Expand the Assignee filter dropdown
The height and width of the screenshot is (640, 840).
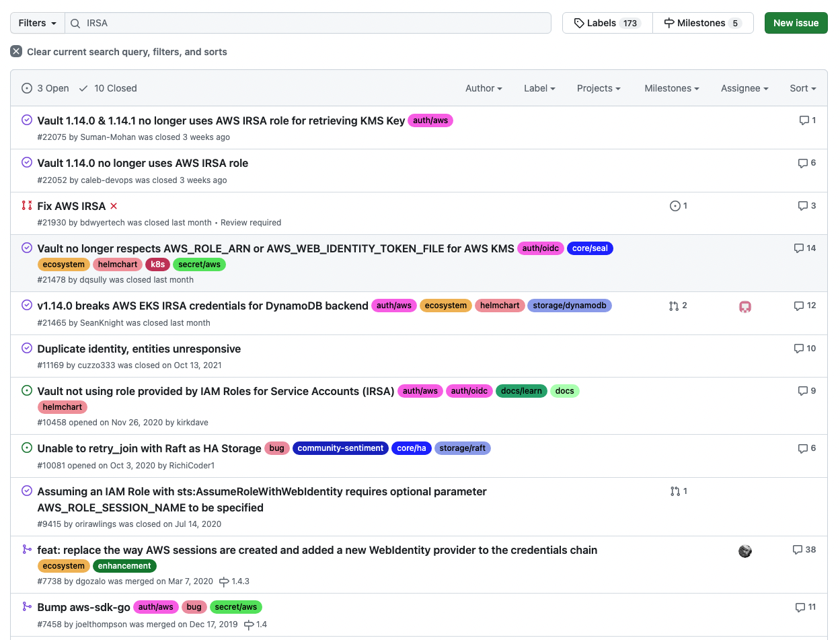pos(744,88)
